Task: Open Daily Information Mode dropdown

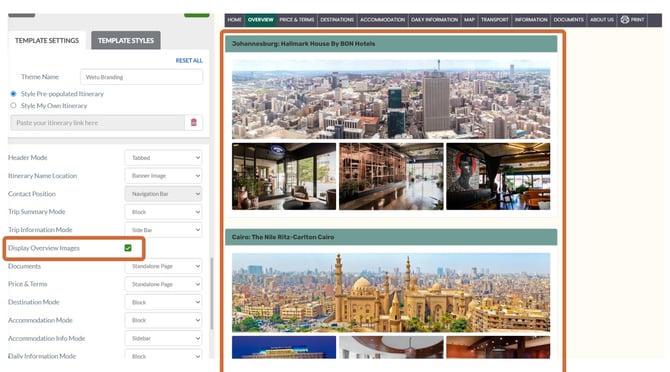Action: click(x=163, y=355)
